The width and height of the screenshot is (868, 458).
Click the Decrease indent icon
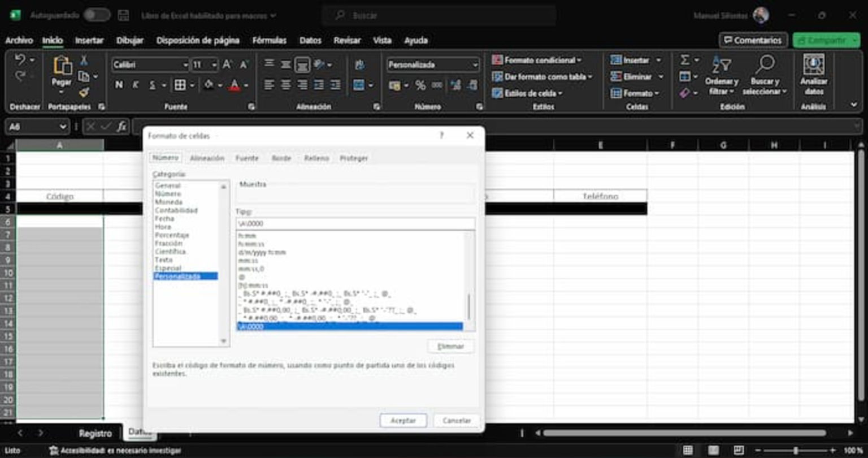coord(319,85)
